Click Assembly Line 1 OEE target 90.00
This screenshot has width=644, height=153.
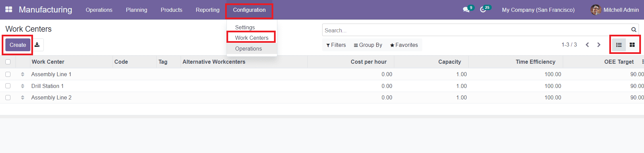point(637,74)
